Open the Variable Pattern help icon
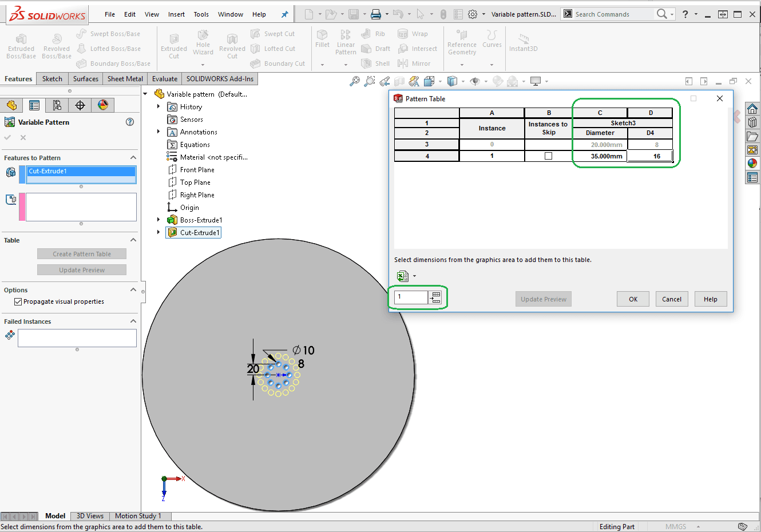Screen dimensions: 761x532 130,122
